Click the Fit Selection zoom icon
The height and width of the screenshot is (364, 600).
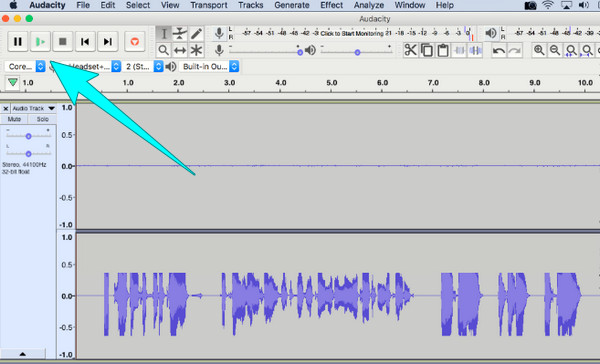pos(571,50)
